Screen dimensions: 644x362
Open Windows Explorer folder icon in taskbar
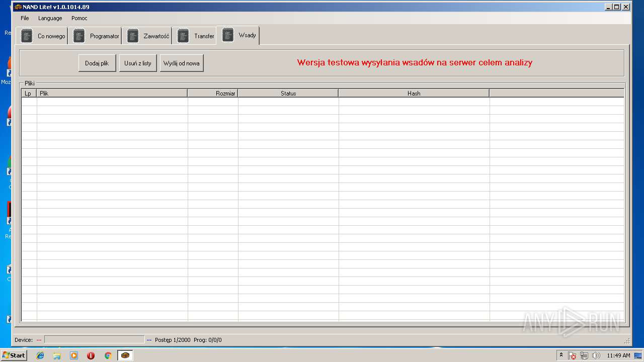[x=57, y=355]
